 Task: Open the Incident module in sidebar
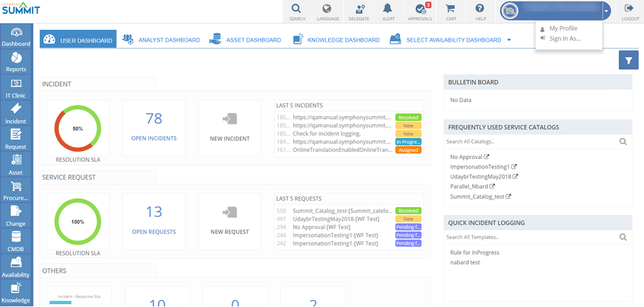(15, 113)
